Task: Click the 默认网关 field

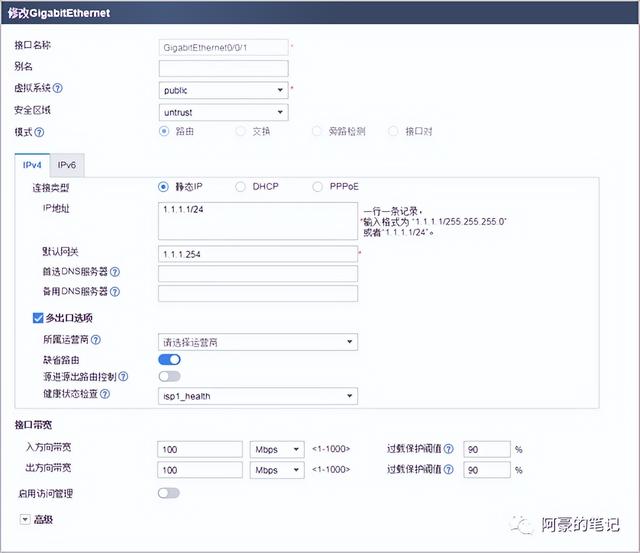Action: tap(258, 254)
